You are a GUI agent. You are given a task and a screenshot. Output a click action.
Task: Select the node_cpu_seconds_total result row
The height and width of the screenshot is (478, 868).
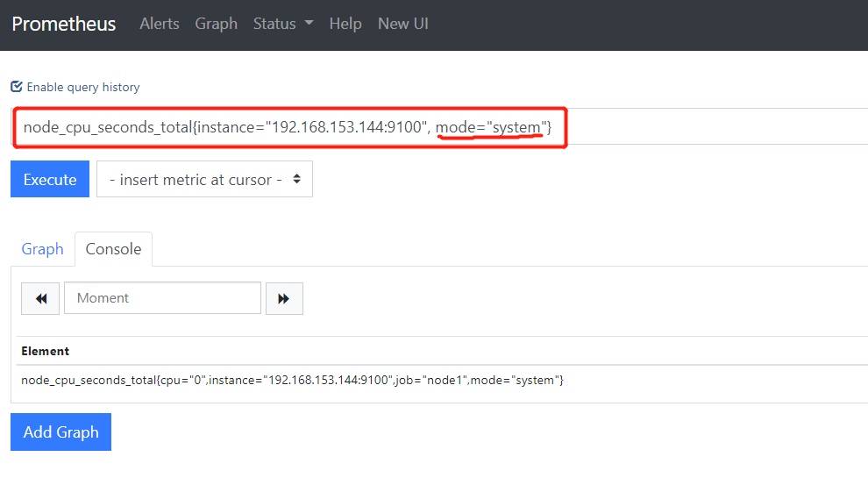pos(442,380)
